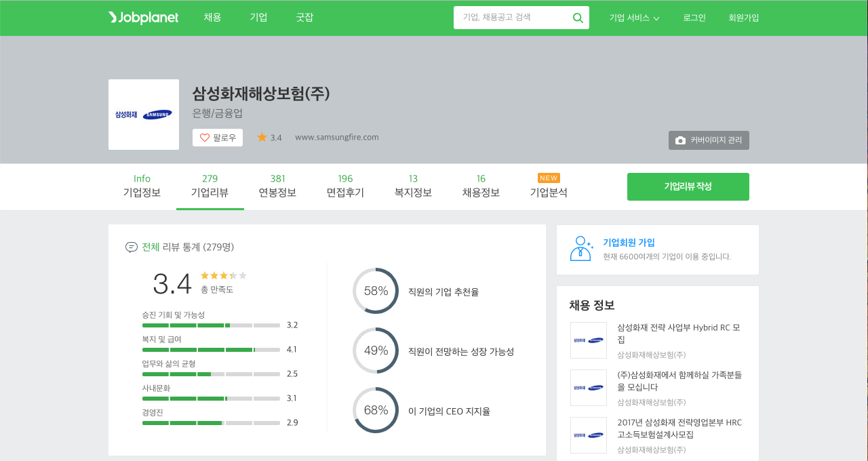Open 삼성화재 전략 사업부 Hybrid RC 모집 posting
This screenshot has height=461, width=868.
coord(678,334)
